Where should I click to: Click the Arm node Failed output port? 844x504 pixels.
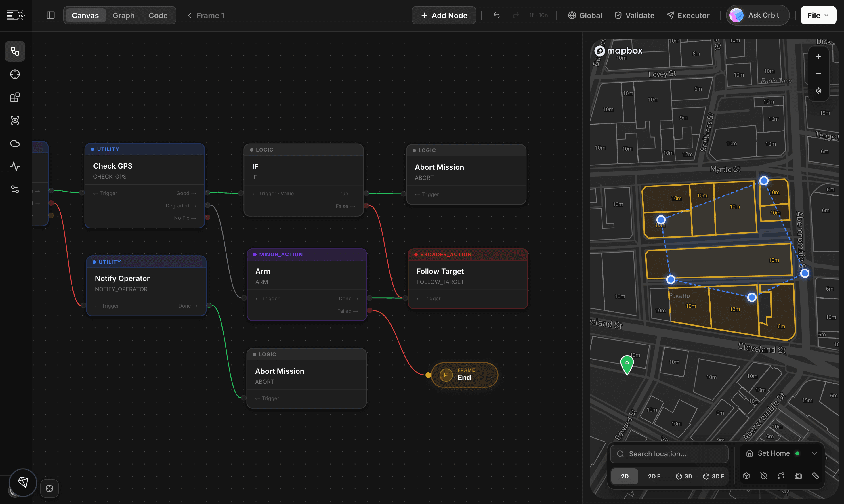point(370,310)
